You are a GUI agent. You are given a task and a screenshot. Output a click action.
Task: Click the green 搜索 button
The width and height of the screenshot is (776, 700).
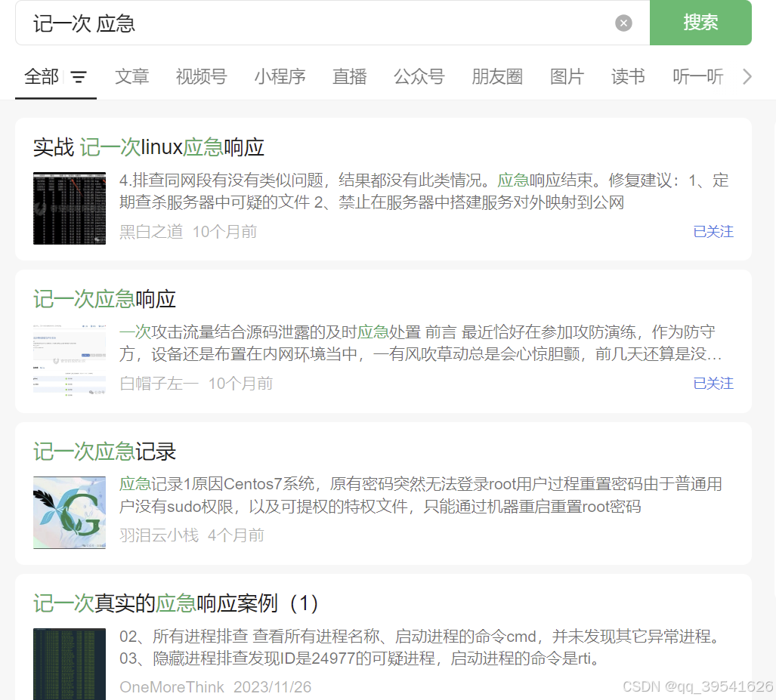point(700,23)
